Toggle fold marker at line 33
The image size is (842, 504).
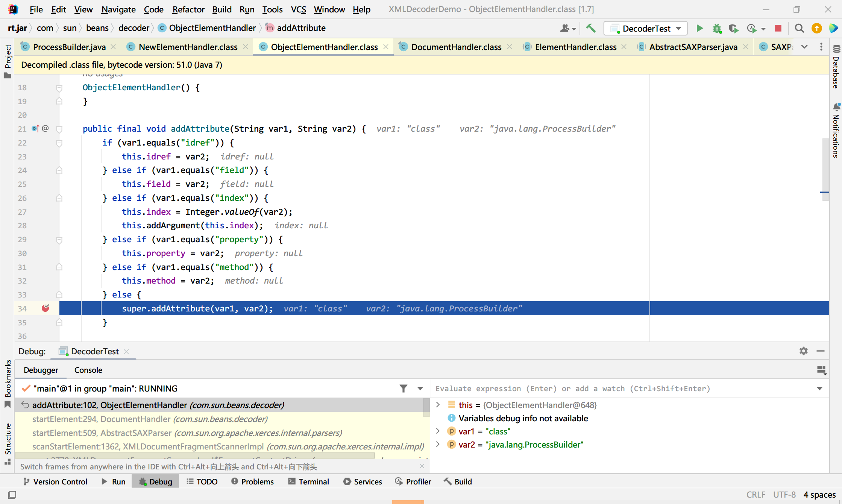[59, 295]
